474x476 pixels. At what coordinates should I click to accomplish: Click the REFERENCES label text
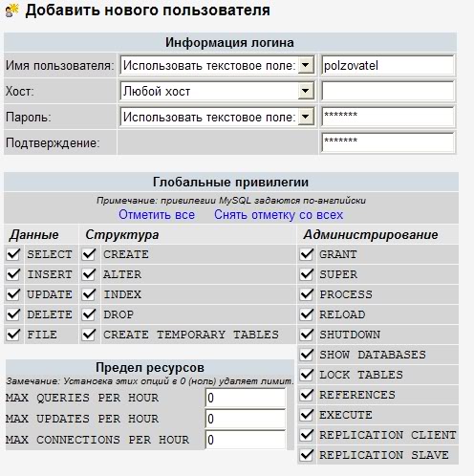coord(357,395)
